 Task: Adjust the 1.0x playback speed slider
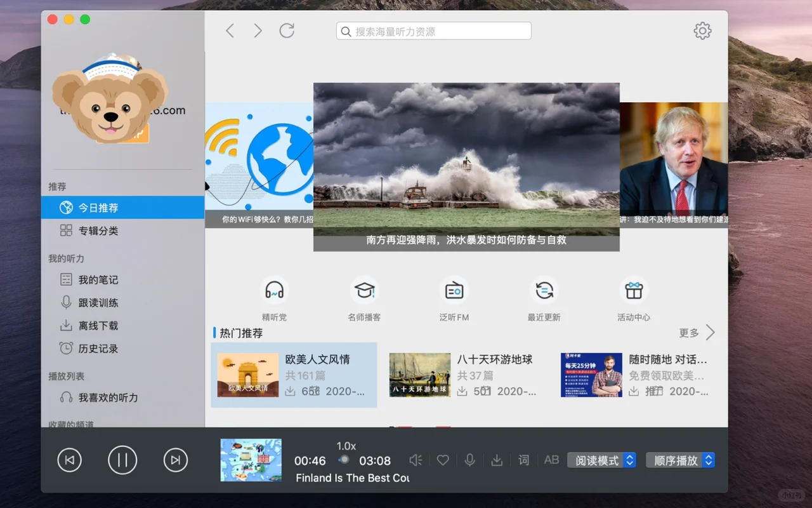pos(344,460)
